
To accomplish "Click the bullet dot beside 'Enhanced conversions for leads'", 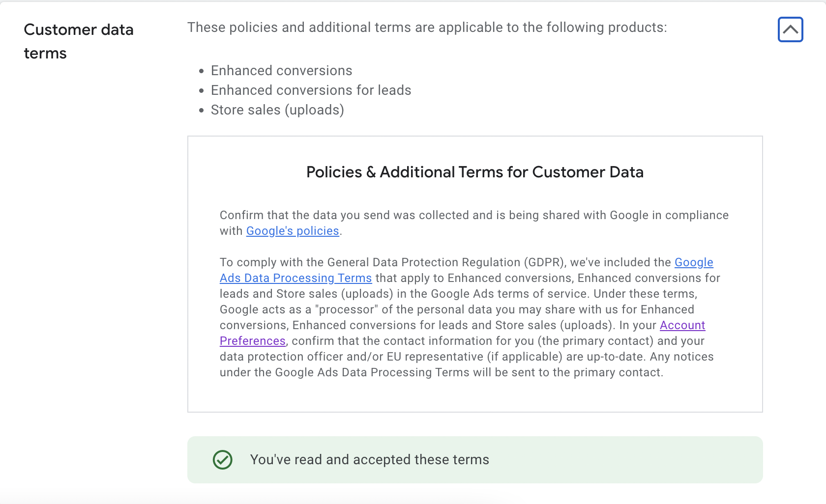I will [x=202, y=91].
